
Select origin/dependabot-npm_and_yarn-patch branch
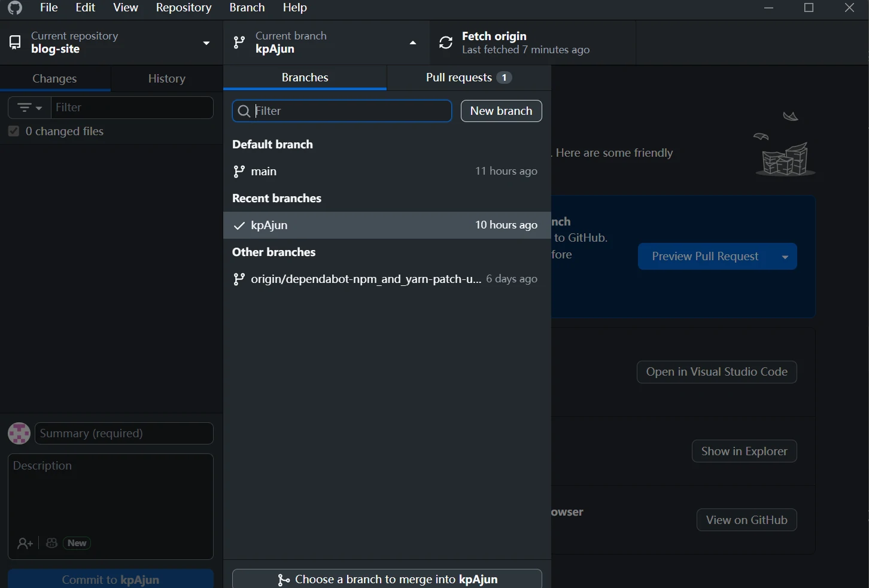tap(387, 279)
